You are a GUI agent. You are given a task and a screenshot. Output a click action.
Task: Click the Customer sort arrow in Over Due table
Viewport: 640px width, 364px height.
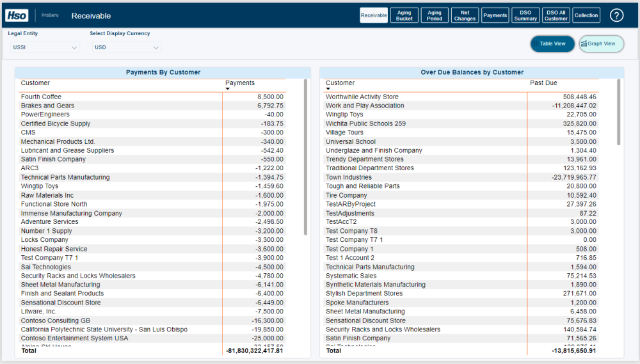click(328, 89)
